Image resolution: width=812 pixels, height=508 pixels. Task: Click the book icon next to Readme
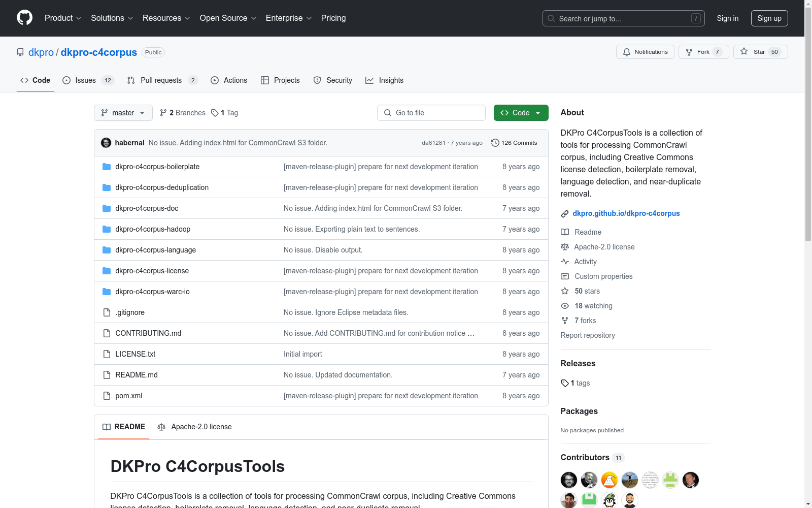click(x=565, y=232)
